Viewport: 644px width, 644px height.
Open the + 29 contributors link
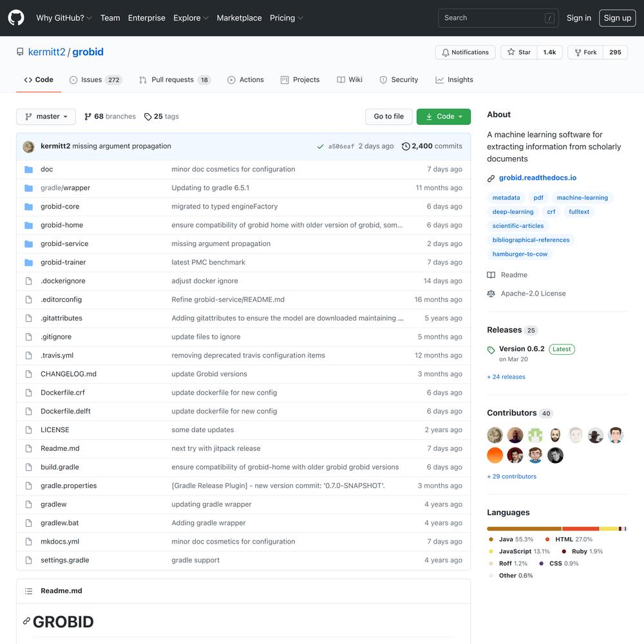[x=512, y=477]
